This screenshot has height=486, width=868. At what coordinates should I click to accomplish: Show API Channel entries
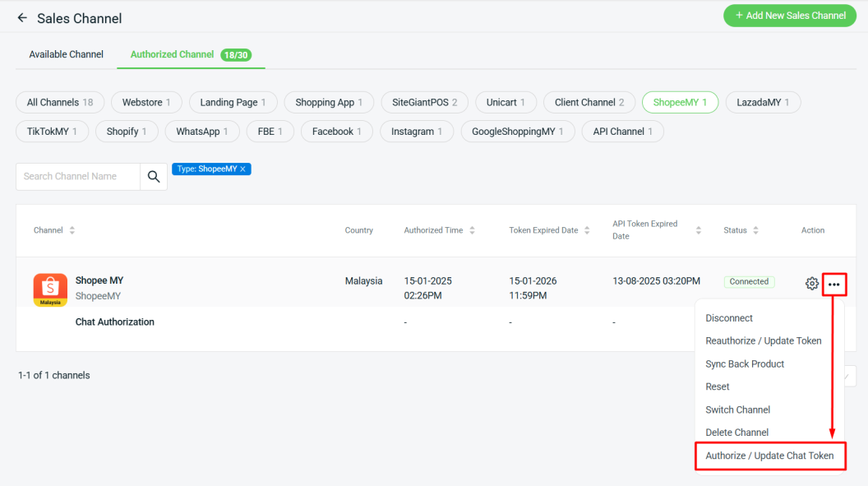[623, 132]
